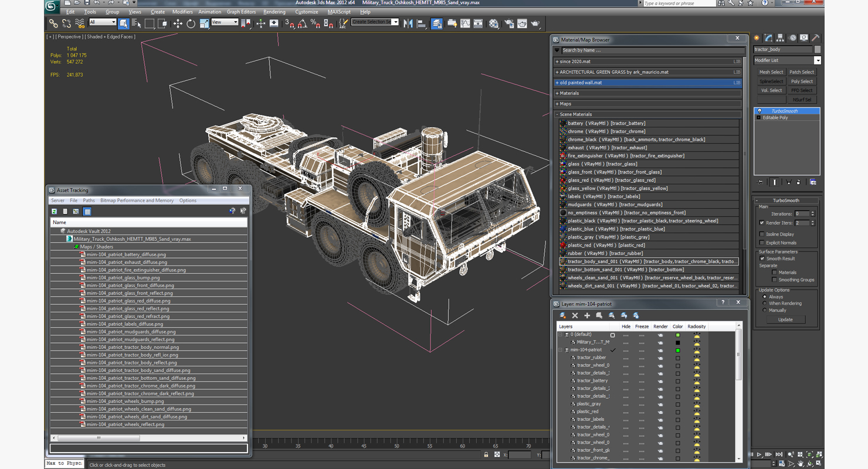Click Configure Modifier Sets icon

pyautogui.click(x=813, y=182)
